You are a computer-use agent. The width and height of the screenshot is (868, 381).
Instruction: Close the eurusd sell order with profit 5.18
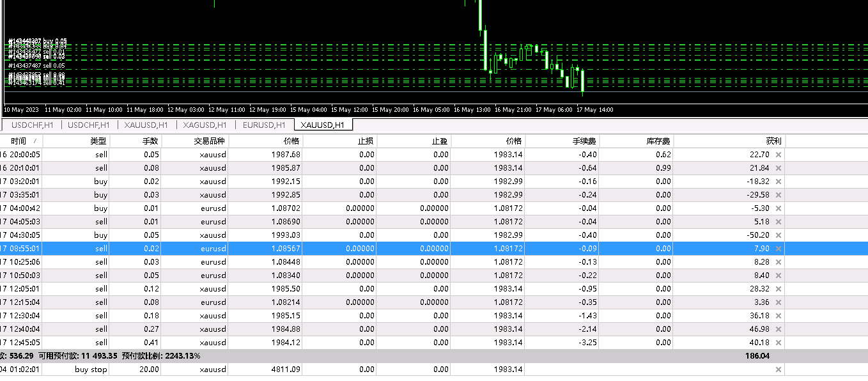[778, 222]
